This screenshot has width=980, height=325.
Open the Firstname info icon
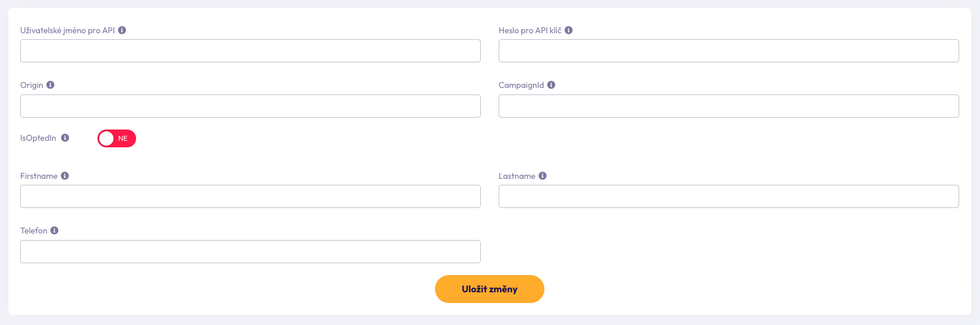[x=65, y=176]
